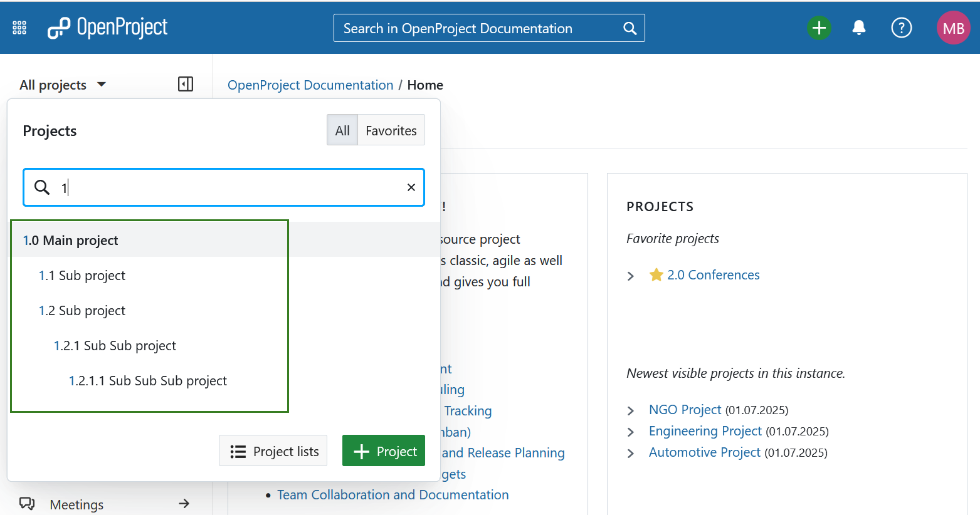Image resolution: width=980 pixels, height=515 pixels.
Task: Open the 2.0 Conferences link
Action: 714,275
